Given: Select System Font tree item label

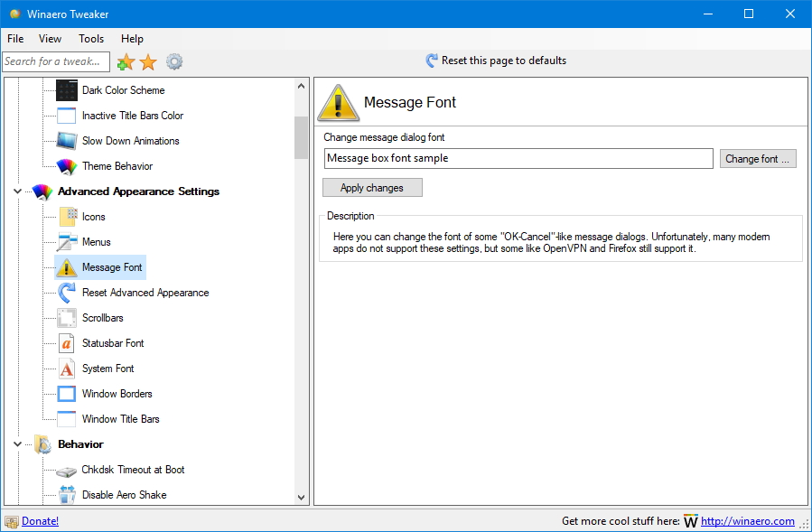Looking at the screenshot, I should point(107,369).
